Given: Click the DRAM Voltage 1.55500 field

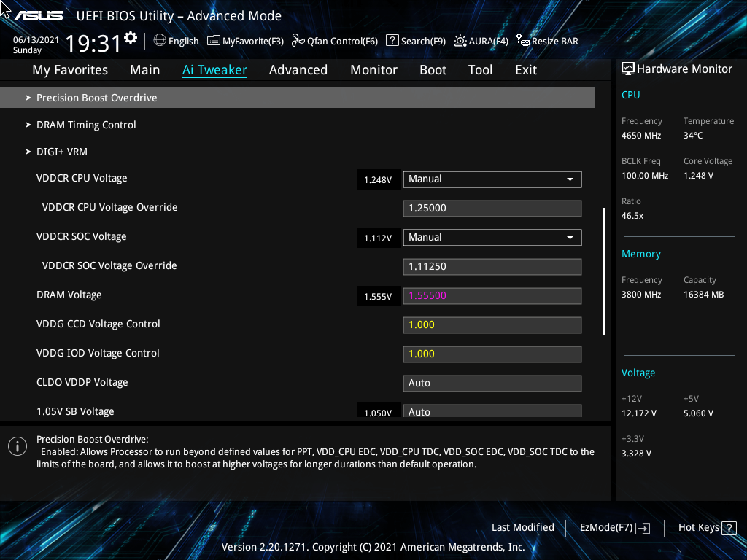Looking at the screenshot, I should 492,296.
